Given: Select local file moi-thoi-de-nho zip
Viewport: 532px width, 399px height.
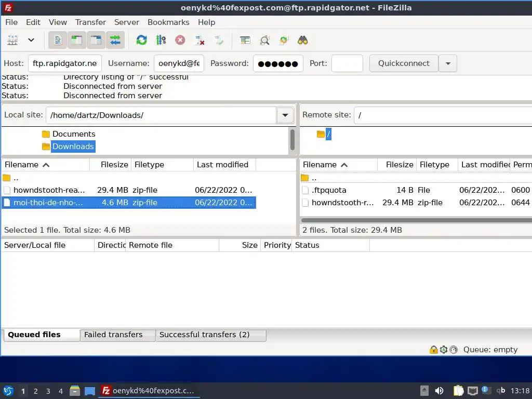Looking at the screenshot, I should click(129, 203).
